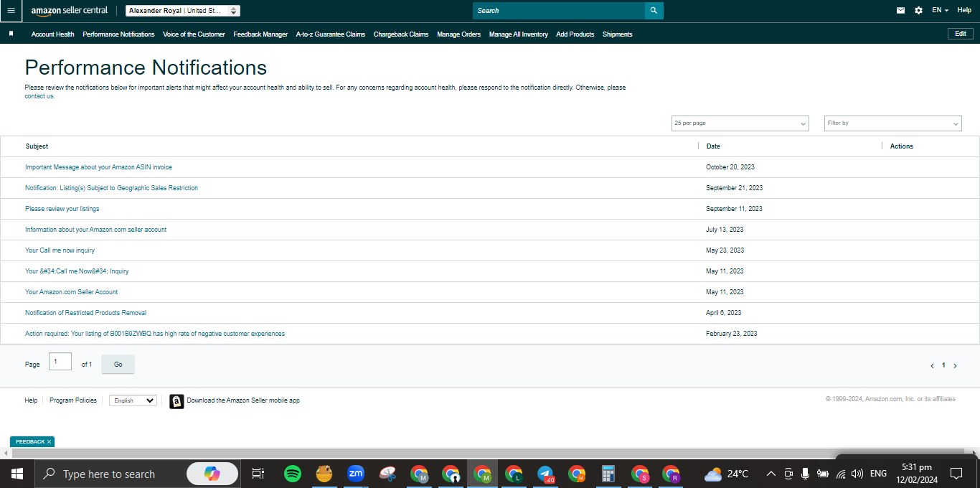Open the messages envelope icon
This screenshot has width=980, height=488.
(x=900, y=11)
